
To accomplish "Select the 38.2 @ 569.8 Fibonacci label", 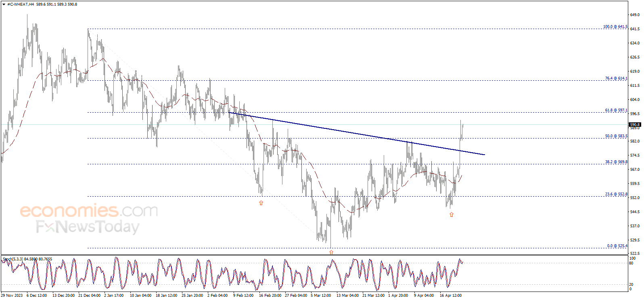I will tap(616, 162).
